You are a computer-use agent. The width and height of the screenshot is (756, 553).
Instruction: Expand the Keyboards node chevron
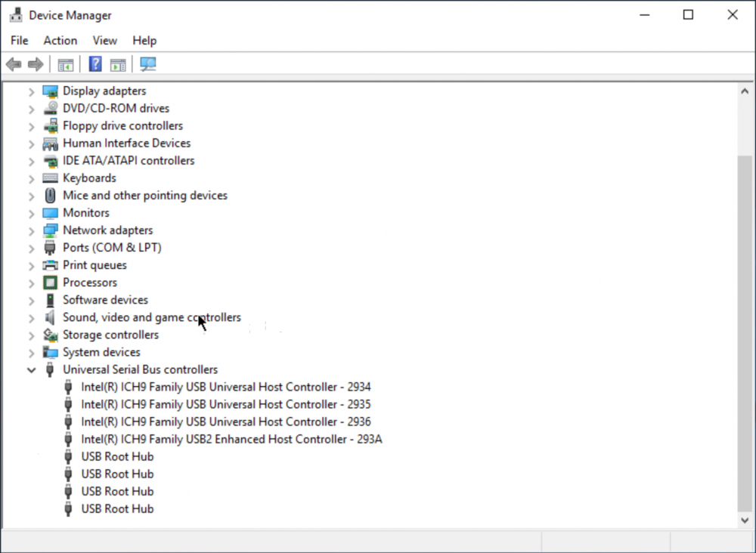31,179
